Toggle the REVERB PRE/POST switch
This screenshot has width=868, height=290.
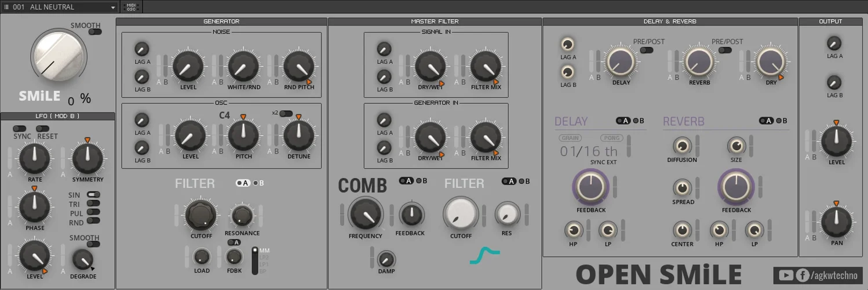point(725,50)
